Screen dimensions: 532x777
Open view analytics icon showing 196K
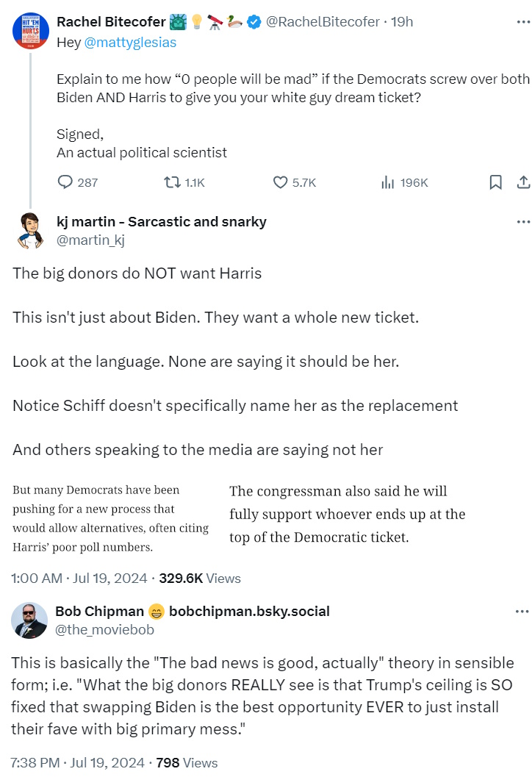(x=388, y=182)
